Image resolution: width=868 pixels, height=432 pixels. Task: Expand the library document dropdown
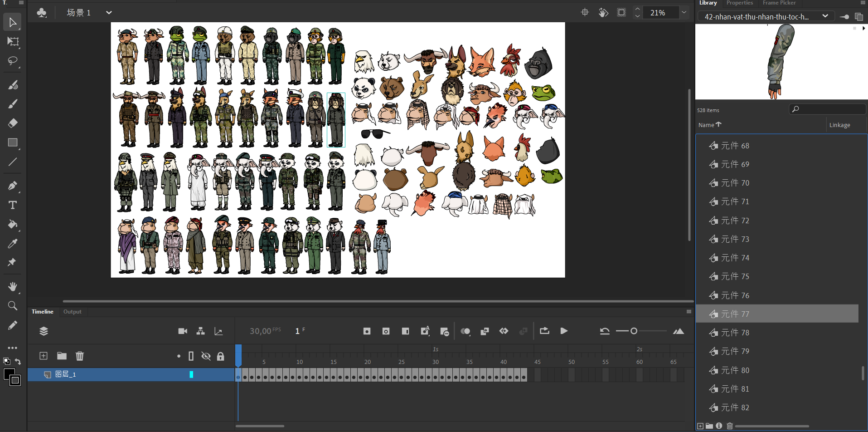click(x=825, y=16)
